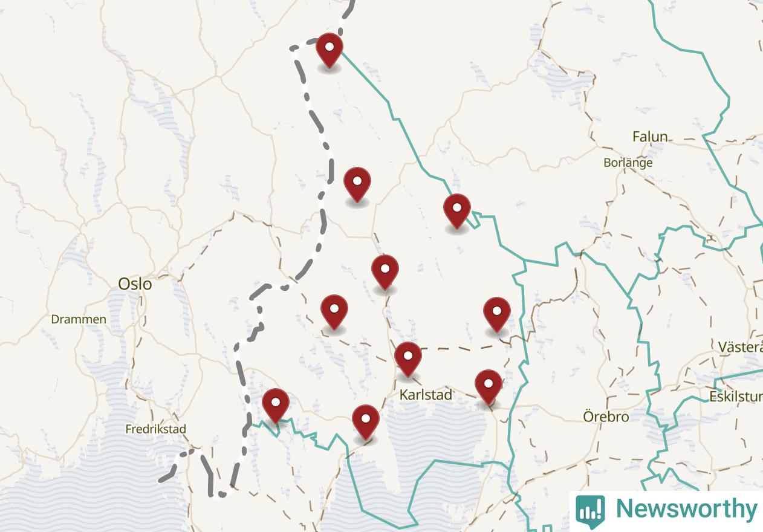
Task: Click the Eskilstuna label at the map edge
Action: click(736, 397)
